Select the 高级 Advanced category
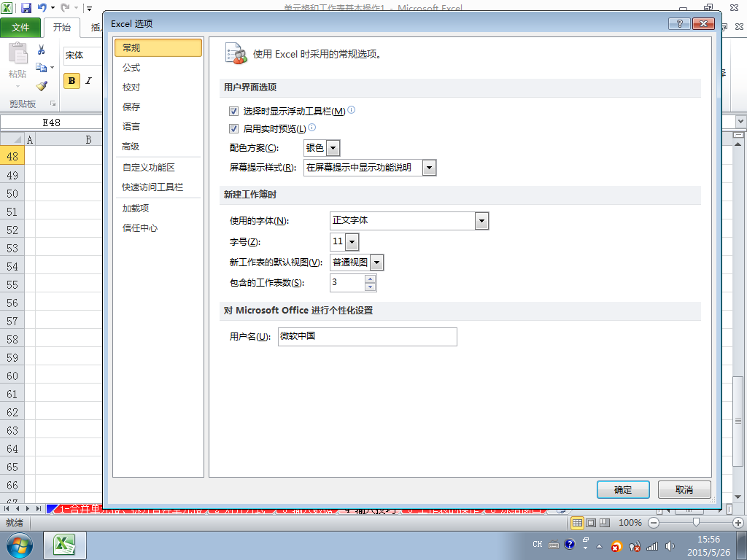This screenshot has width=747, height=560. (x=158, y=147)
